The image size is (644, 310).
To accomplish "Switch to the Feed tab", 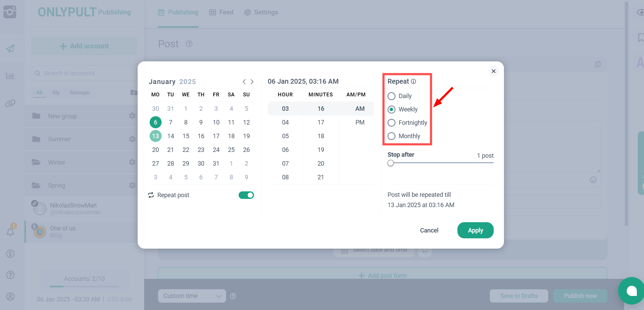I will [221, 12].
